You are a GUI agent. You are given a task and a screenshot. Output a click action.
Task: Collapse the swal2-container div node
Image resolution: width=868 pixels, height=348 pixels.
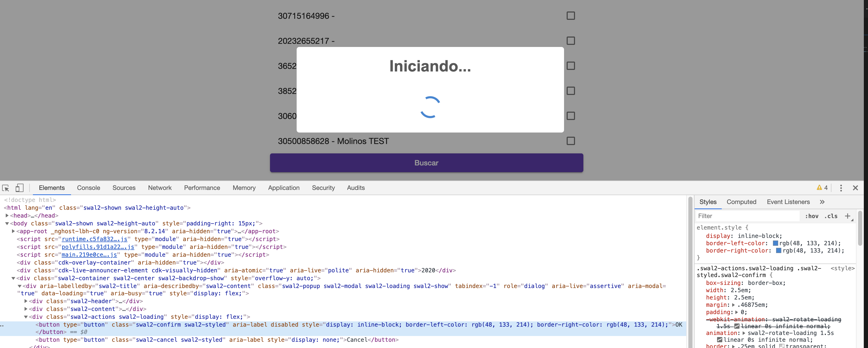click(x=13, y=278)
